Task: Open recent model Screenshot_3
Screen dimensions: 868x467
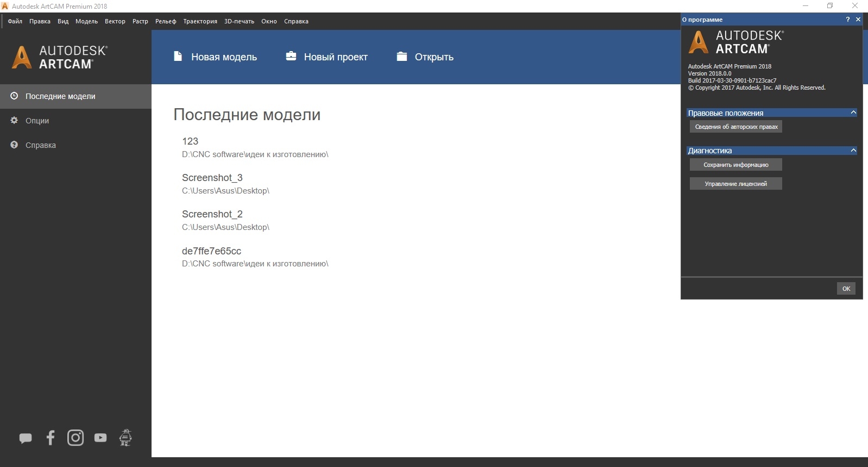Action: 212,178
